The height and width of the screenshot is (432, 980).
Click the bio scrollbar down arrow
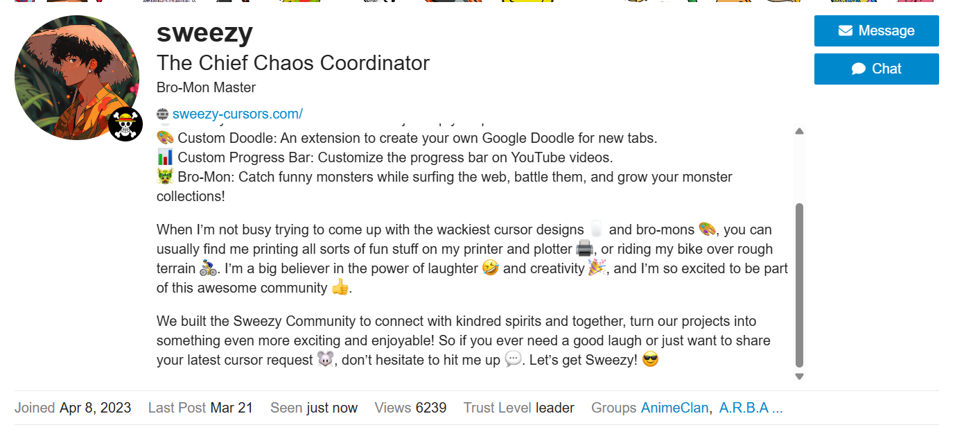click(799, 377)
